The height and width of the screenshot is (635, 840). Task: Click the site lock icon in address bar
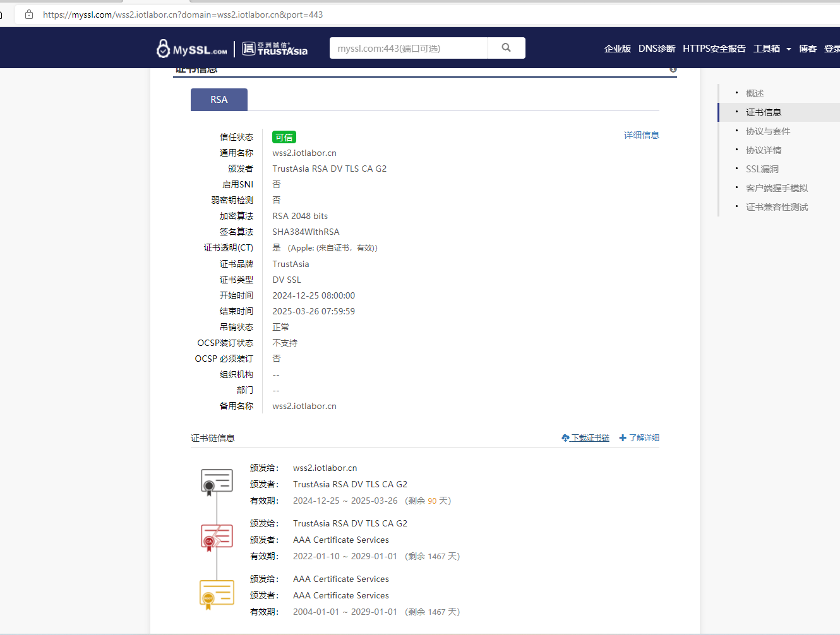(x=29, y=15)
